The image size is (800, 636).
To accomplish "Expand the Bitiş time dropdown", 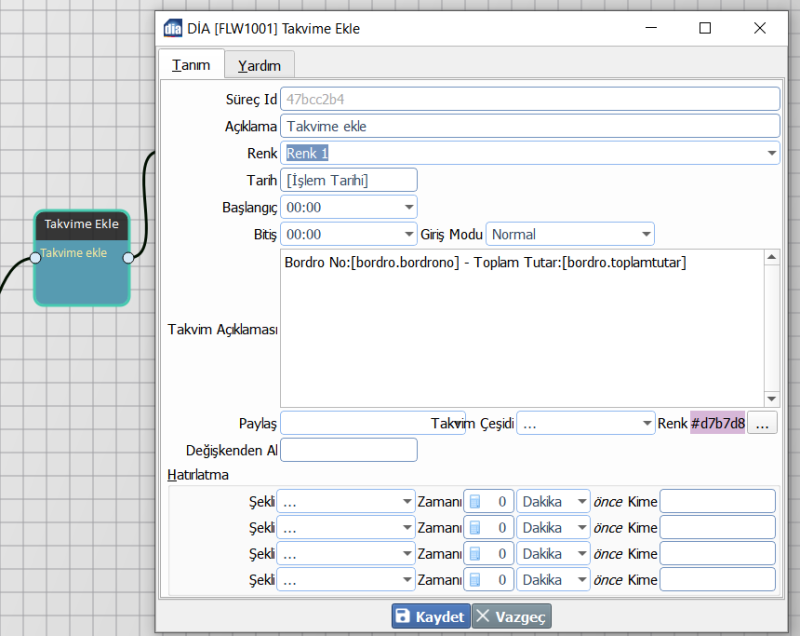I will (x=409, y=234).
